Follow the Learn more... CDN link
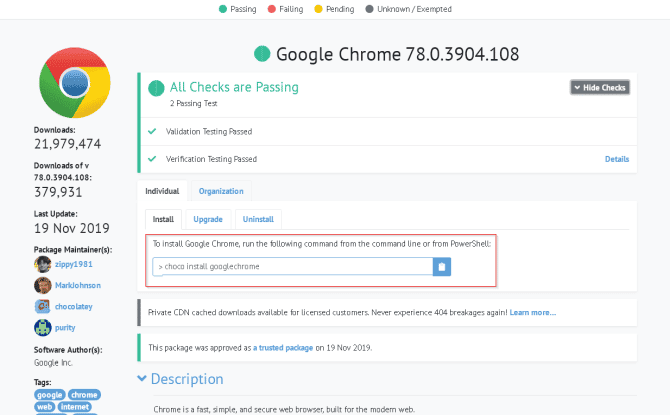670x415 pixels. point(532,312)
